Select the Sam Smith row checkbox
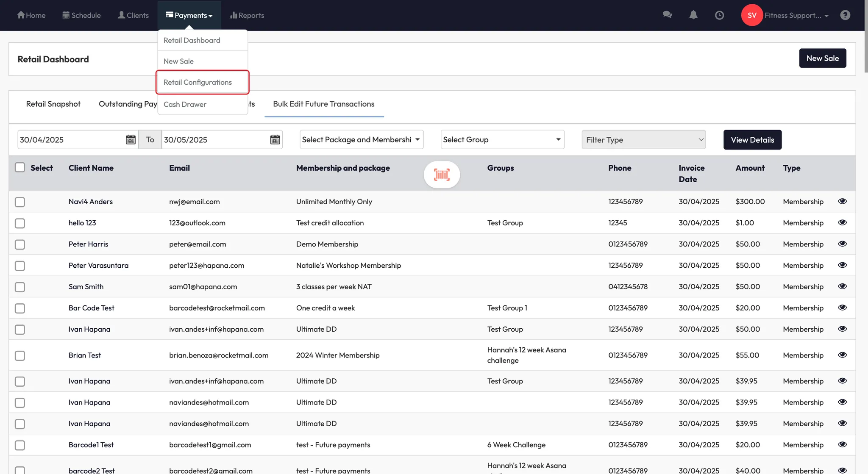Image resolution: width=868 pixels, height=474 pixels. [20, 287]
